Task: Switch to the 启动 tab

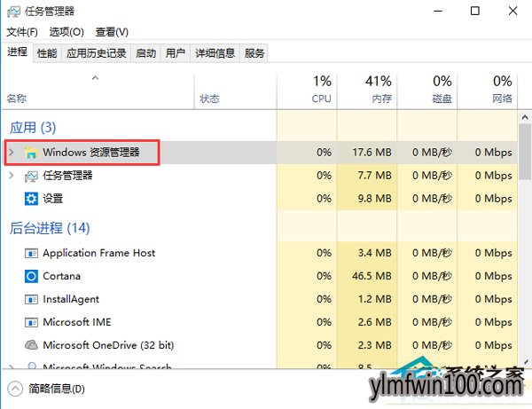Action: [x=146, y=53]
